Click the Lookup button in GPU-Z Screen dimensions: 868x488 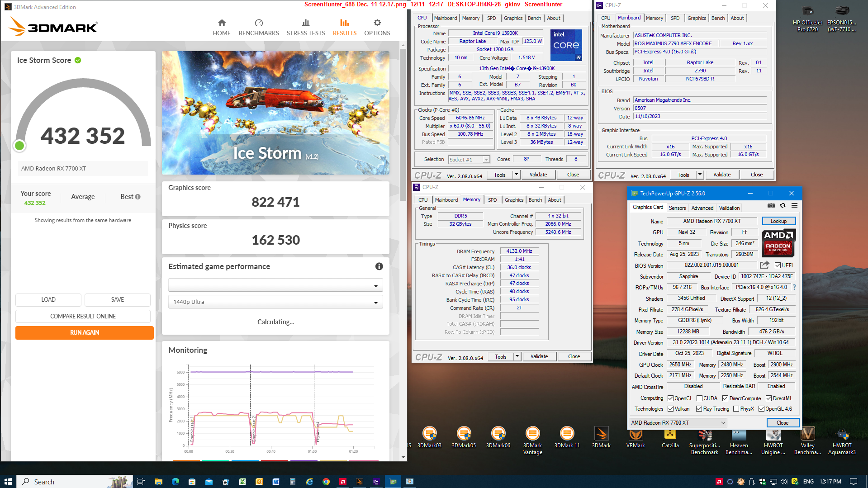point(778,221)
